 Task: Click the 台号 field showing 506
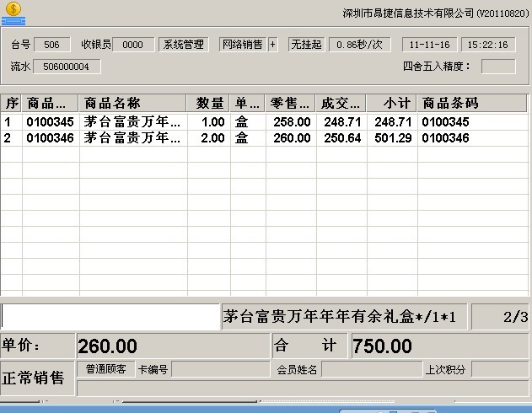click(x=52, y=45)
